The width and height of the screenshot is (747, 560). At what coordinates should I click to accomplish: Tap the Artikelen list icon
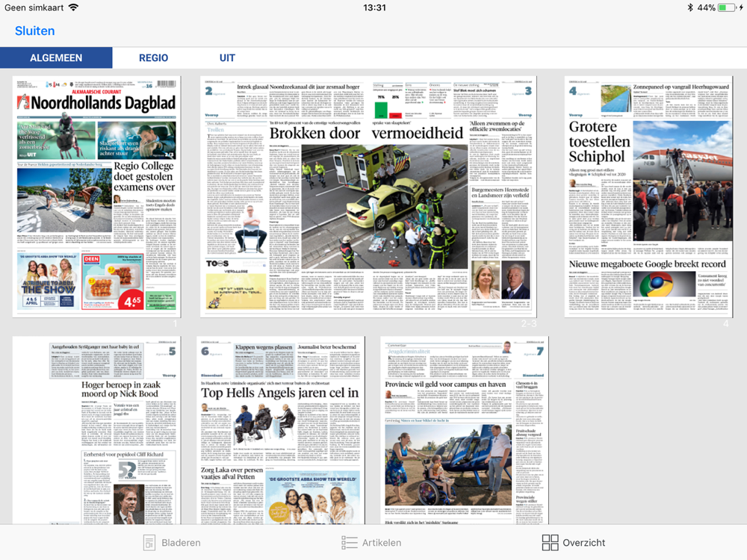(x=349, y=542)
